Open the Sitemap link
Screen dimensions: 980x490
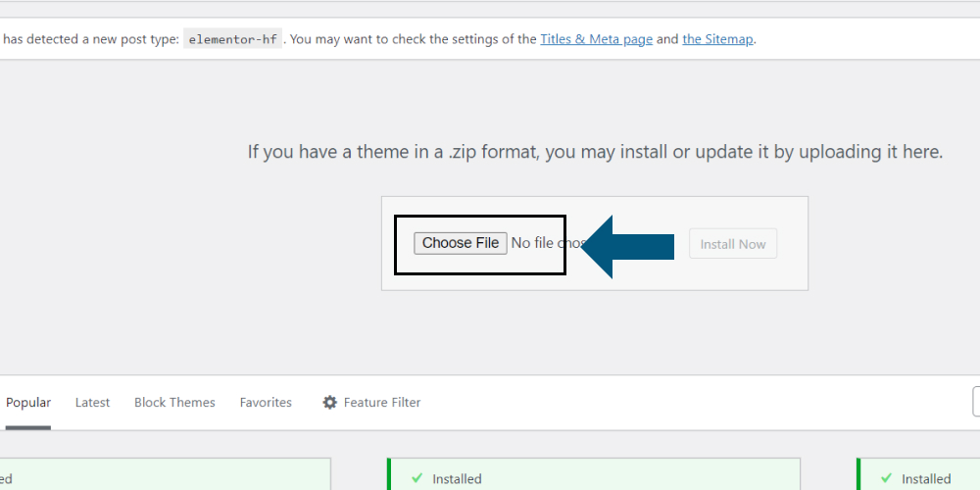[x=717, y=39]
